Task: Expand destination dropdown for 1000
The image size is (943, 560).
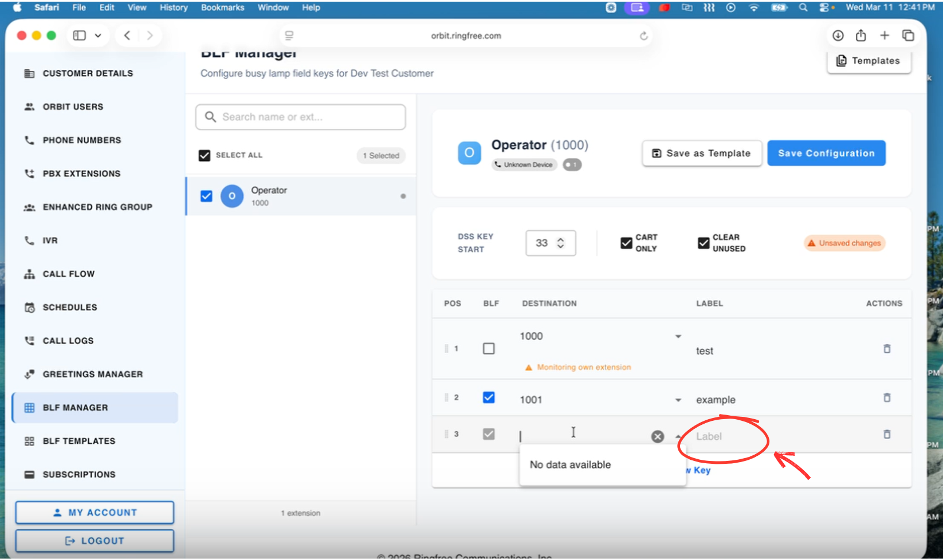Action: pos(678,337)
